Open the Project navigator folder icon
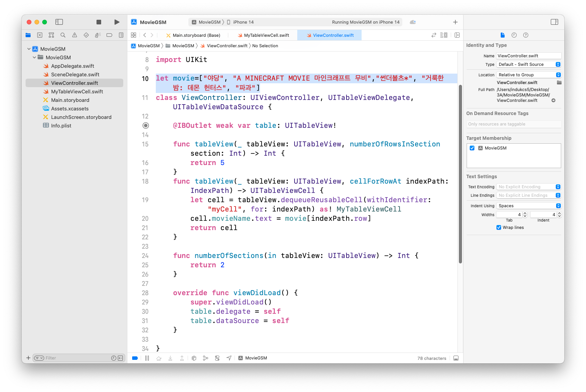Image resolution: width=586 pixels, height=392 pixels. click(x=28, y=35)
